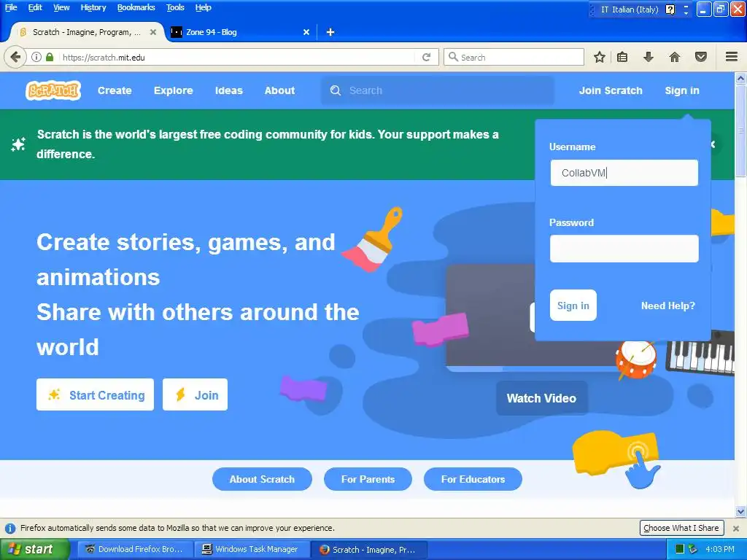Image resolution: width=747 pixels, height=560 pixels.
Task: Open Ideas in the Scratch navbar
Action: point(228,90)
